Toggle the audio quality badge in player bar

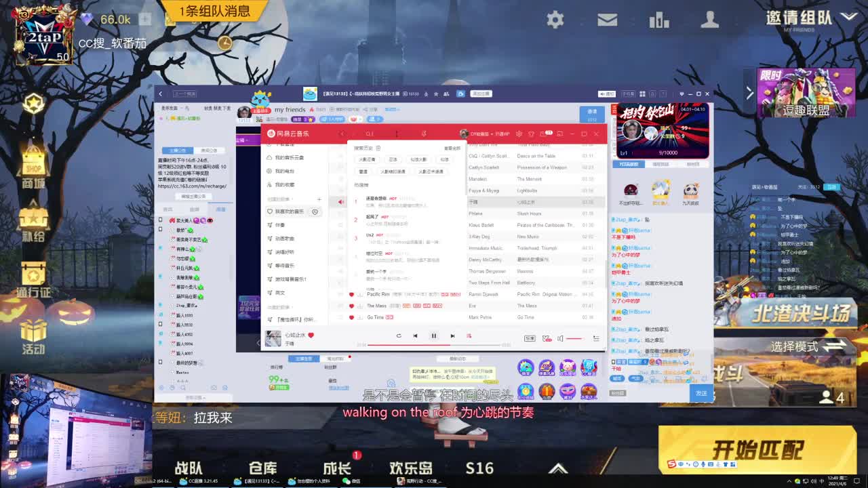[530, 338]
